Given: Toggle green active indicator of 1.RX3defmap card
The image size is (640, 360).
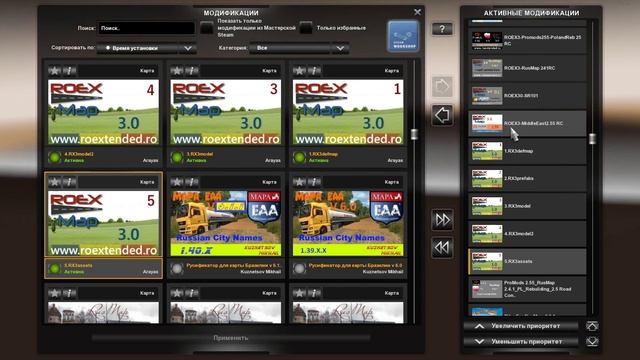Looking at the screenshot, I should [299, 157].
